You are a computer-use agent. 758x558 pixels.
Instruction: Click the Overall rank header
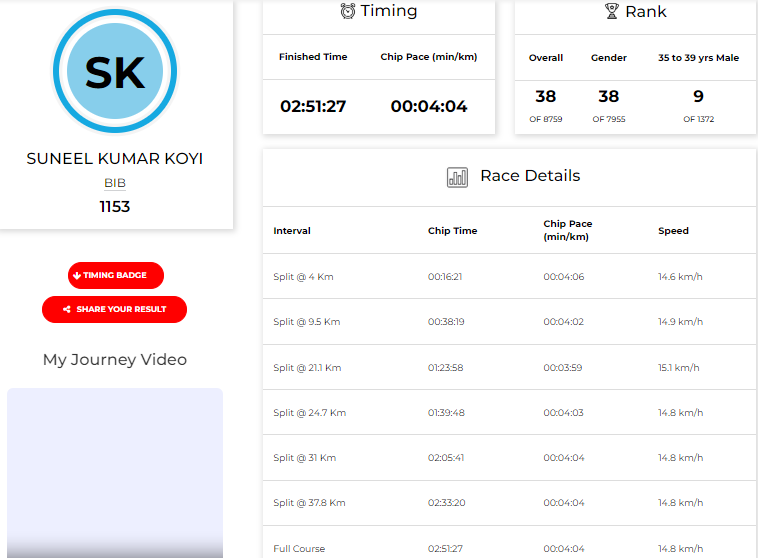546,58
